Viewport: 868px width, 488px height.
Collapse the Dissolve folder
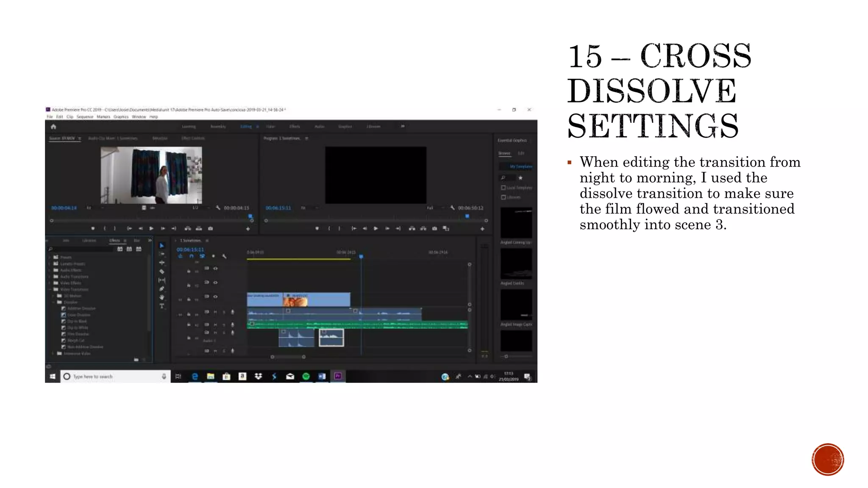[x=53, y=302]
